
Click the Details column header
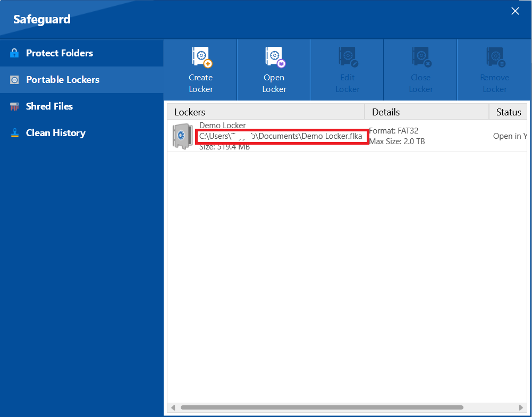pos(427,112)
